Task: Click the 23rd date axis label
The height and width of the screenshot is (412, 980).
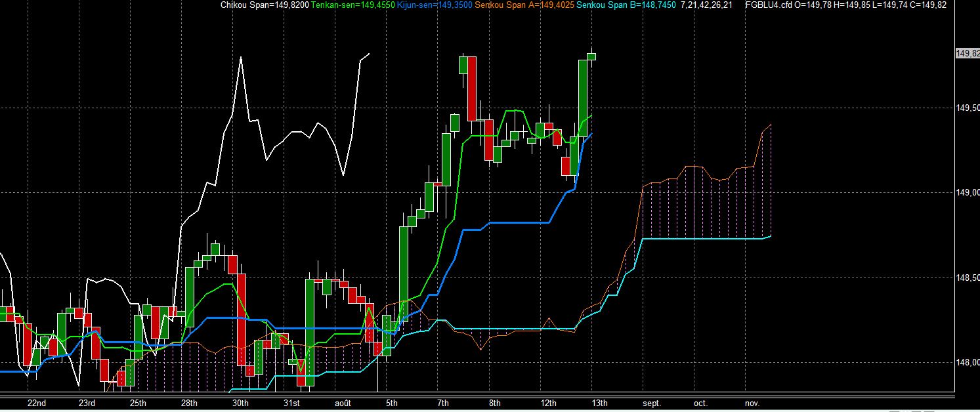Action: (87, 403)
